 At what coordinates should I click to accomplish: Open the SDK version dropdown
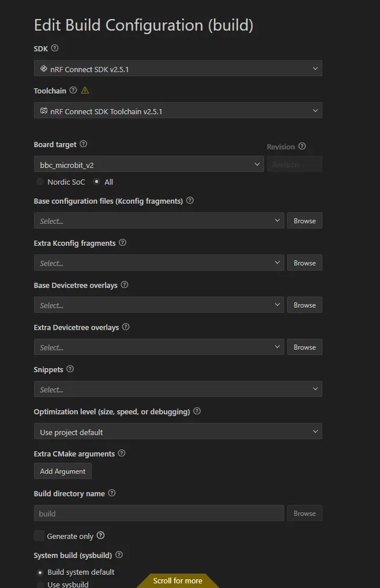pyautogui.click(x=178, y=69)
